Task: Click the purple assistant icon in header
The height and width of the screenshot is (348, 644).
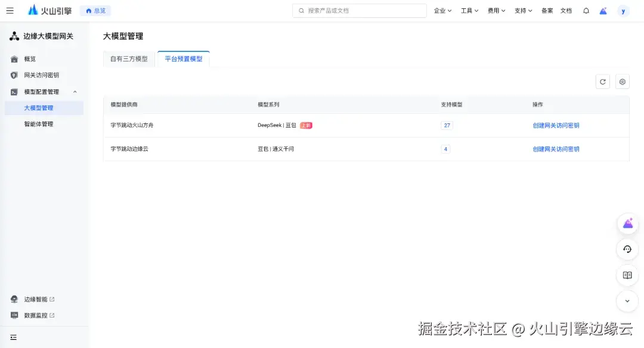Action: [603, 11]
